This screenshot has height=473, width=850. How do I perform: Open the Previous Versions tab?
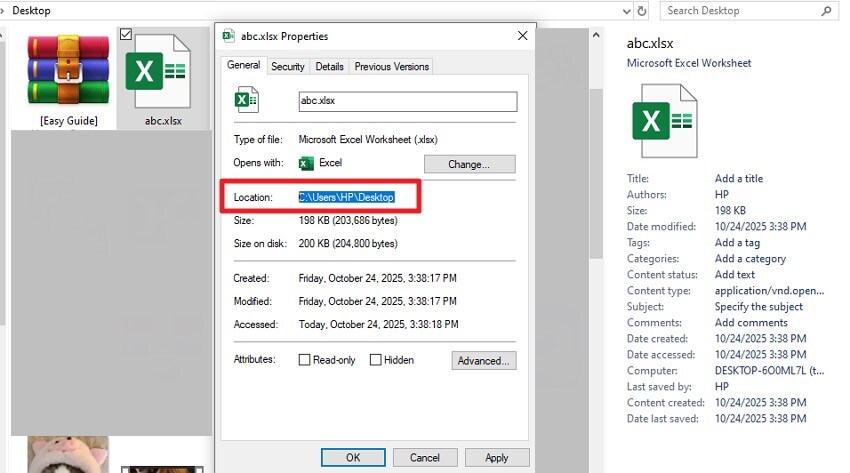tap(391, 67)
